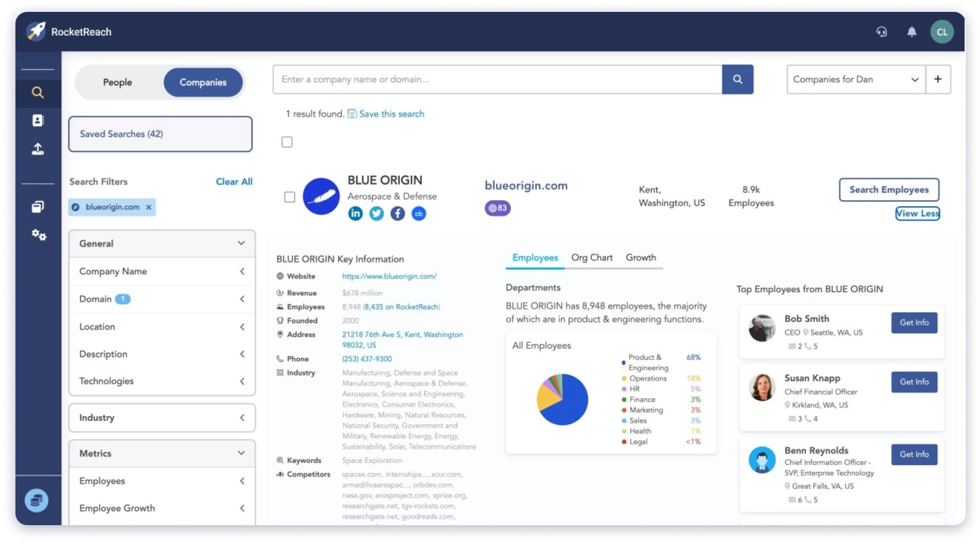Open Blue Origin Facebook icon
The height and width of the screenshot is (543, 980).
click(x=398, y=213)
